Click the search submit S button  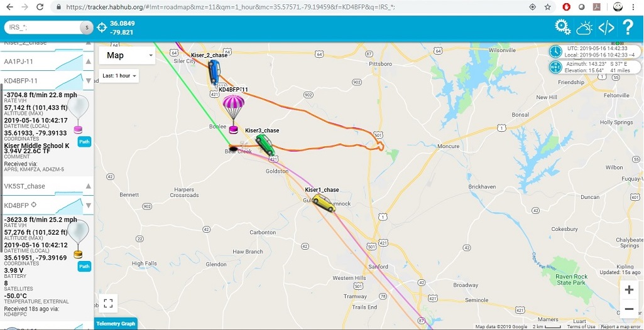[87, 28]
